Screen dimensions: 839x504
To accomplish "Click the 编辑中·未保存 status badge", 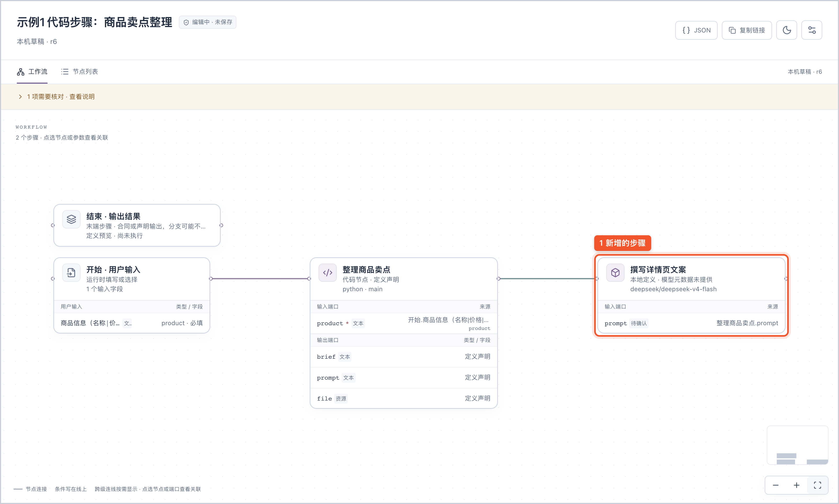I will pos(208,22).
